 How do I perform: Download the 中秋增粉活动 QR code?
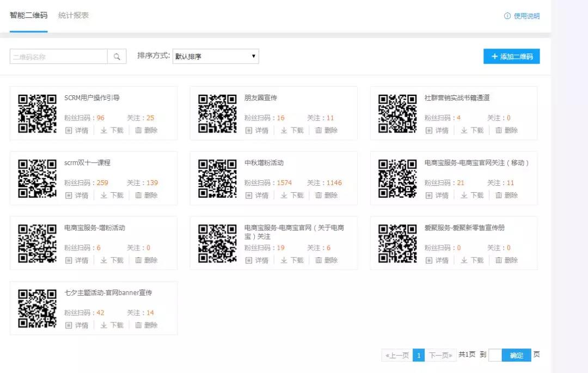pos(292,195)
